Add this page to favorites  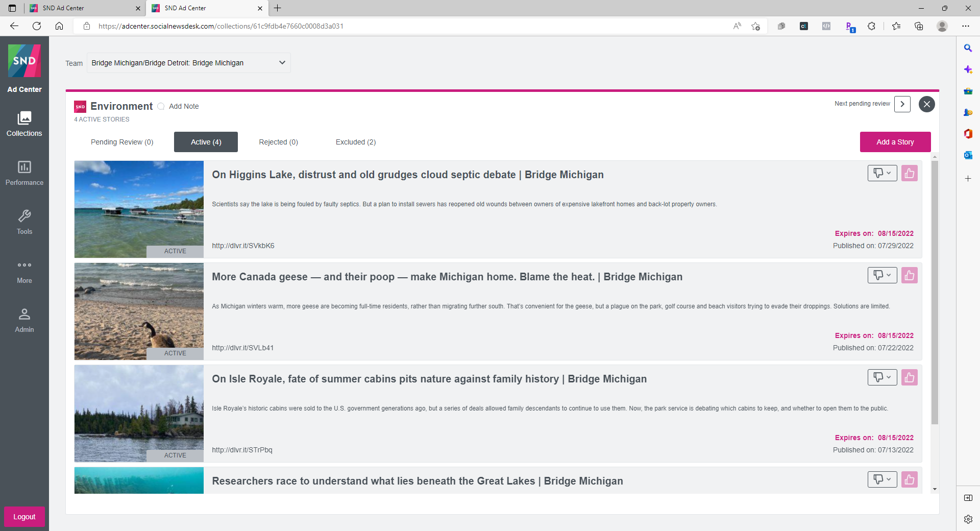[x=756, y=26]
